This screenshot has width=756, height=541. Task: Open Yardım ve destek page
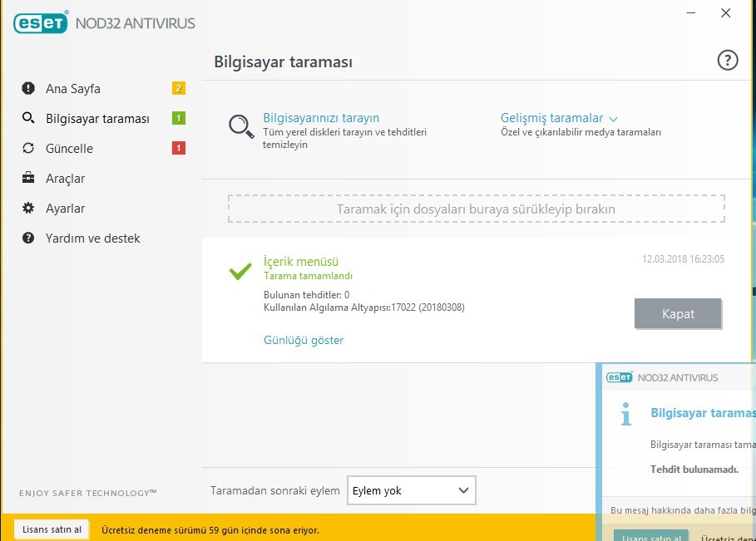(92, 238)
